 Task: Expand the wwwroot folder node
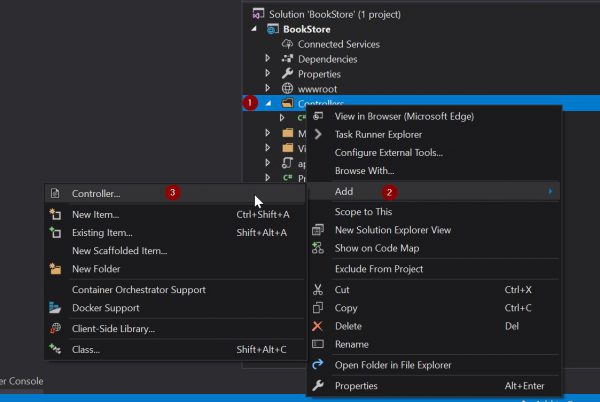click(267, 88)
